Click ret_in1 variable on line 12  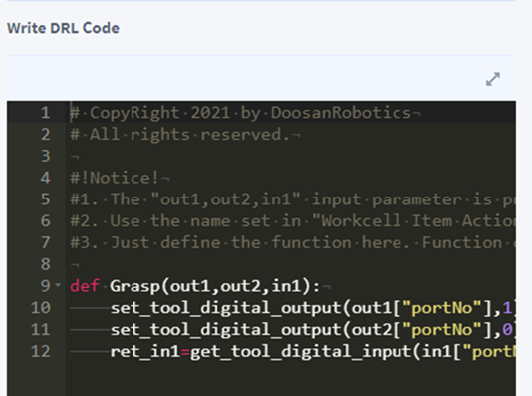click(x=145, y=351)
